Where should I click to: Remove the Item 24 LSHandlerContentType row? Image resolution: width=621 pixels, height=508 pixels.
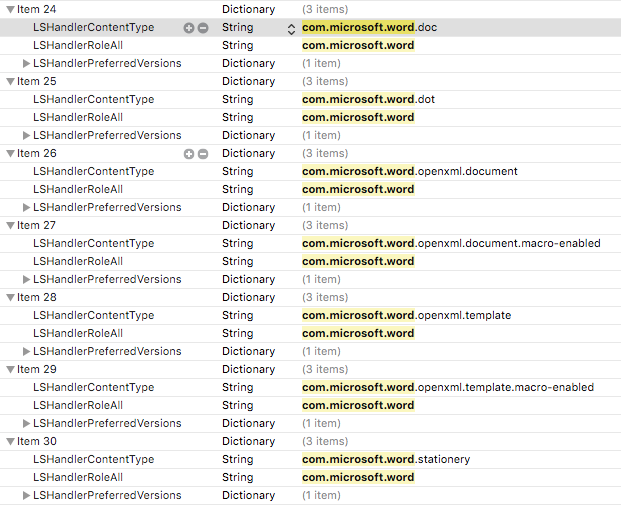tap(203, 28)
